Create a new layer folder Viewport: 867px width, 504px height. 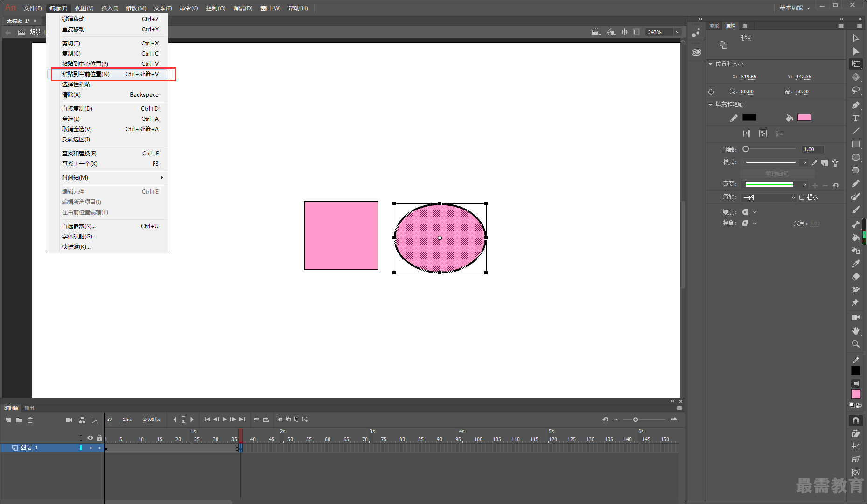pos(19,420)
